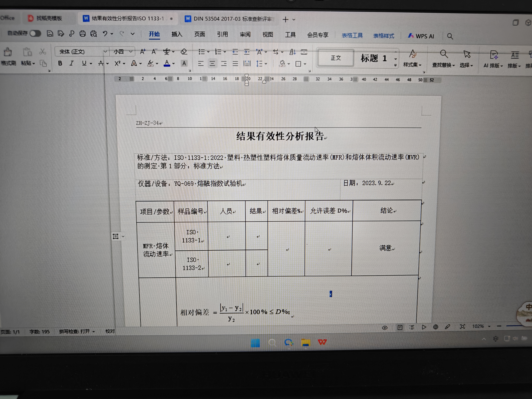The width and height of the screenshot is (532, 399).
Task: Apply the Heading 1 style
Action: click(374, 58)
